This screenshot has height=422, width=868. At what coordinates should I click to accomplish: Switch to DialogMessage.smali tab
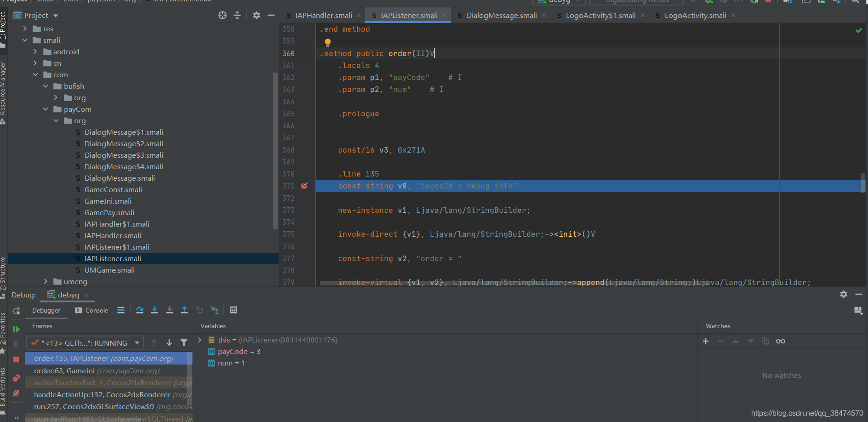coord(502,15)
